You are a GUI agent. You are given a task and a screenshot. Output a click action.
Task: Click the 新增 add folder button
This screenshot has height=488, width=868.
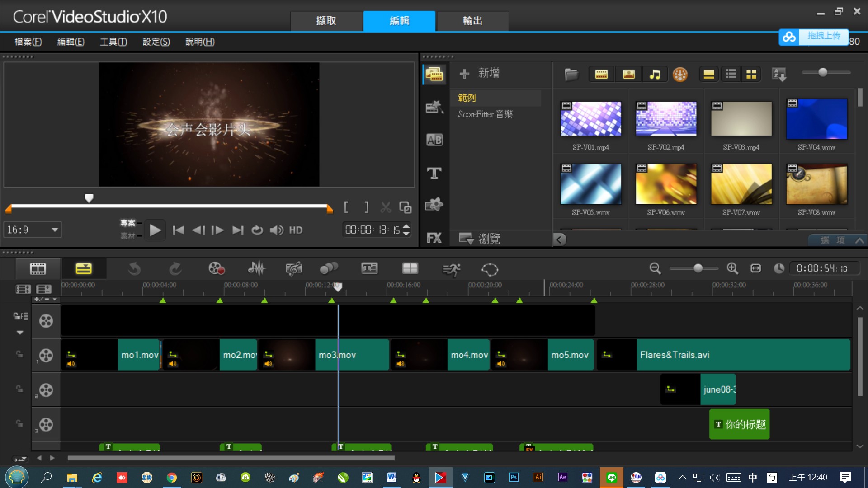click(479, 73)
